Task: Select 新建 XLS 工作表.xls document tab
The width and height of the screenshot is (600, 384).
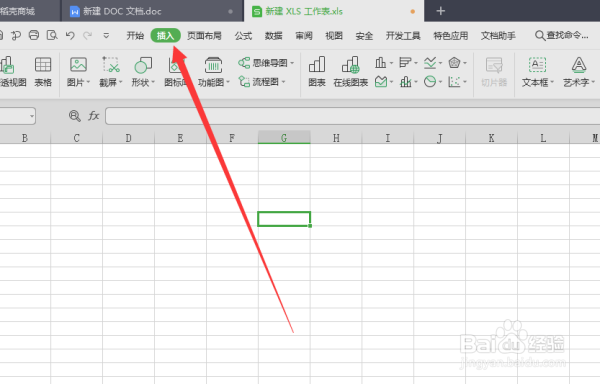Action: 334,11
